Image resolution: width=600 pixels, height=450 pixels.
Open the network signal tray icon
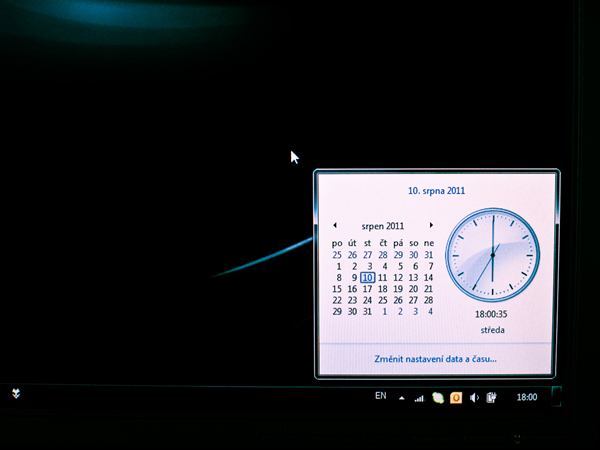(x=419, y=398)
